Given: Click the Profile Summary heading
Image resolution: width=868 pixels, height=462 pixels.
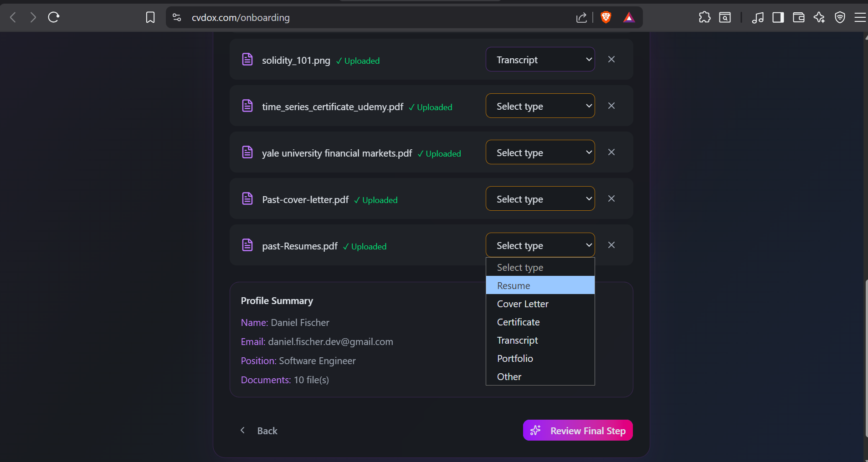Looking at the screenshot, I should pyautogui.click(x=277, y=300).
